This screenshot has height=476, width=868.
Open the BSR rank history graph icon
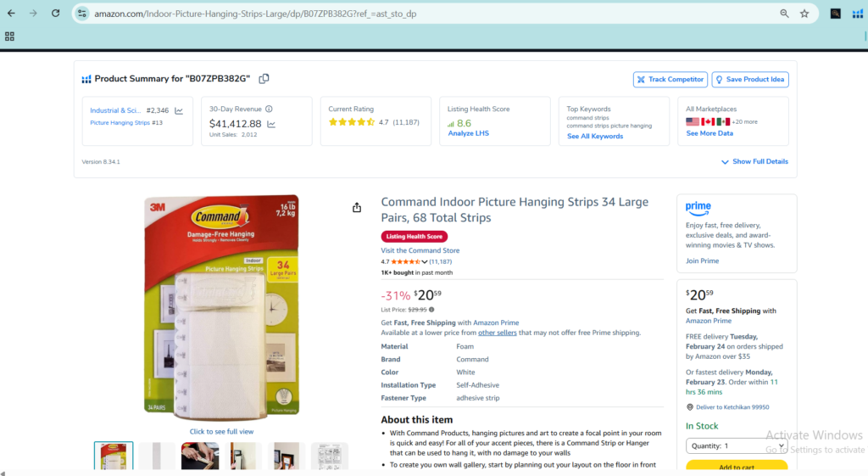coord(179,111)
